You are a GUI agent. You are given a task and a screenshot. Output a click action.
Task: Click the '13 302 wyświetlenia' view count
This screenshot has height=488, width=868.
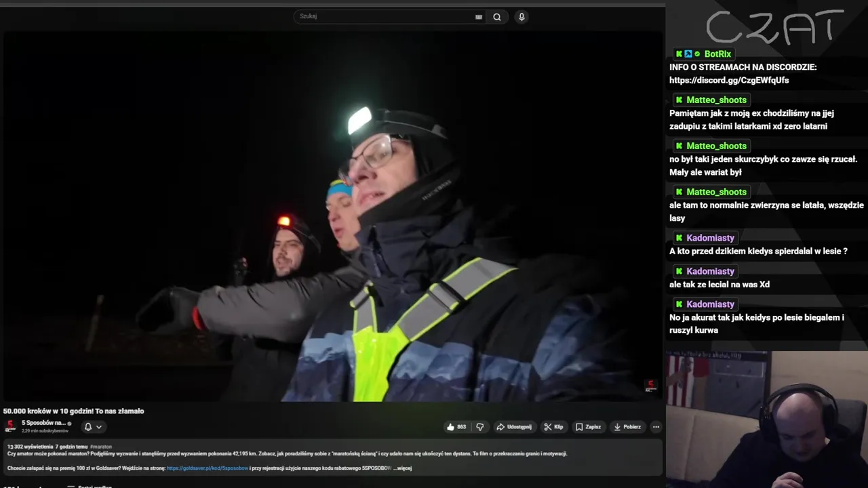[x=30, y=447]
